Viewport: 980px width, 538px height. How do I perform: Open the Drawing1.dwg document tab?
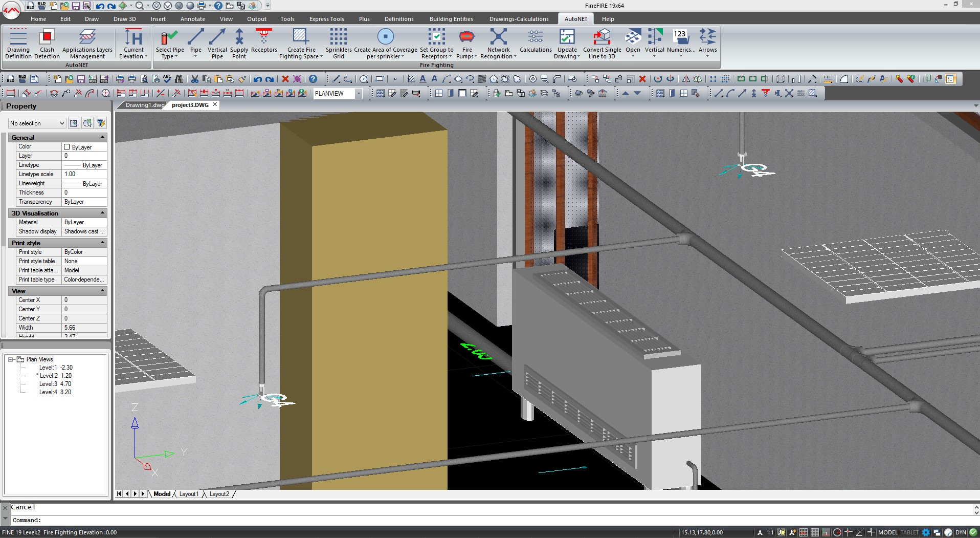coord(144,105)
